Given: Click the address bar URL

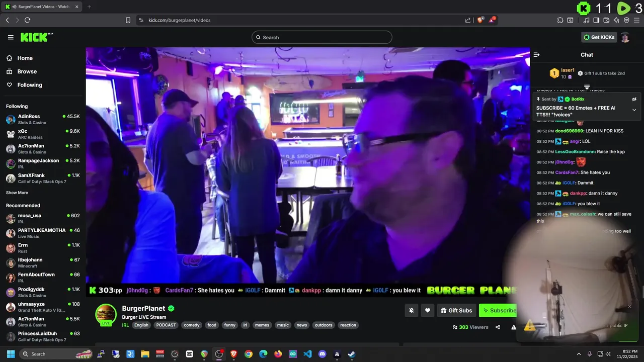Looking at the screenshot, I should pos(179,20).
